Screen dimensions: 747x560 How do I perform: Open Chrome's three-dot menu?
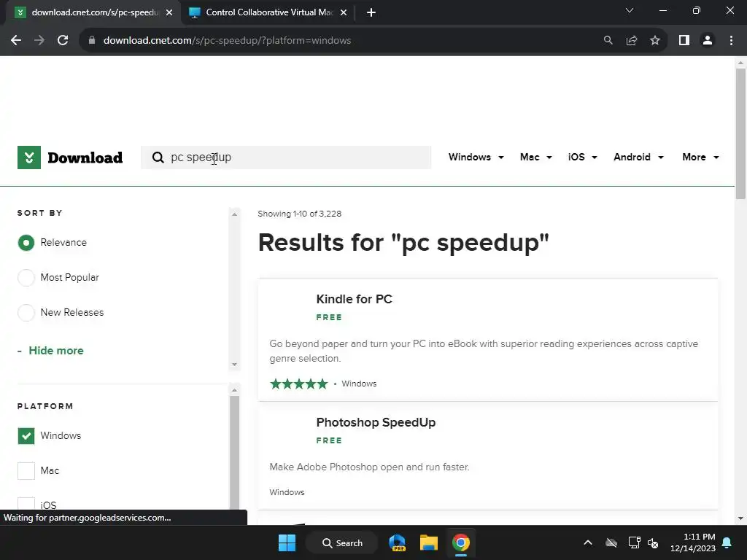(x=731, y=41)
